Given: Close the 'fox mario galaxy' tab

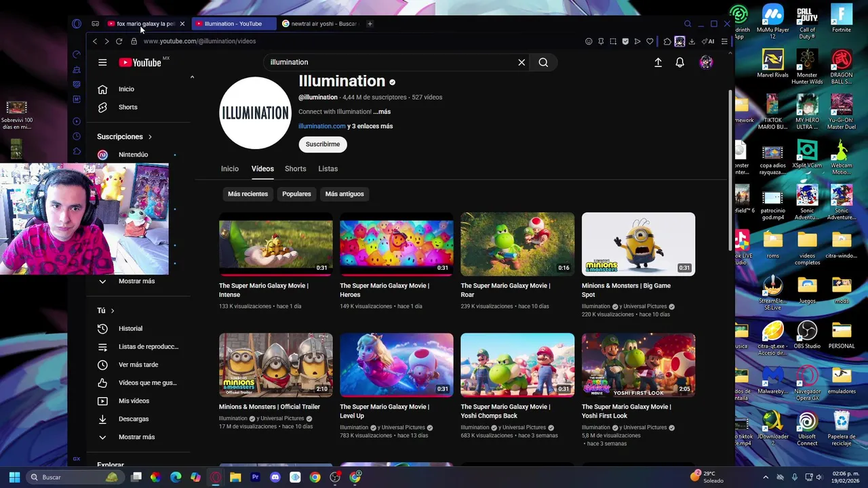Looking at the screenshot, I should coord(182,24).
